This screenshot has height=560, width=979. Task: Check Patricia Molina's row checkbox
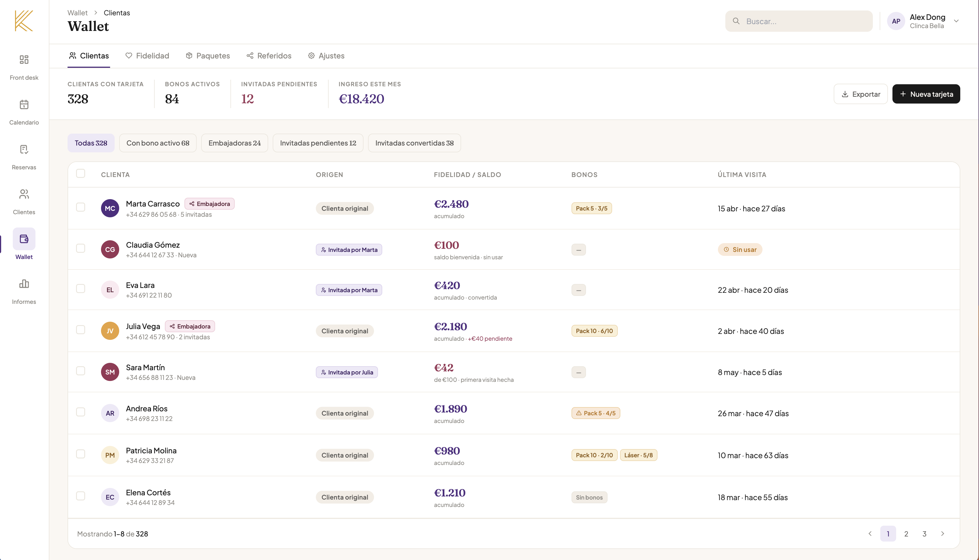[80, 454]
